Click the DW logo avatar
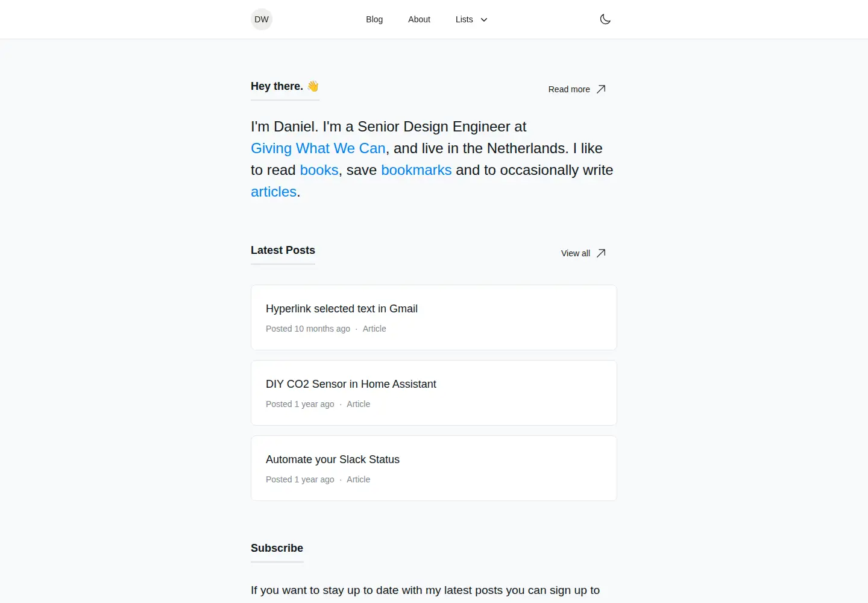This screenshot has width=868, height=603. [x=262, y=19]
